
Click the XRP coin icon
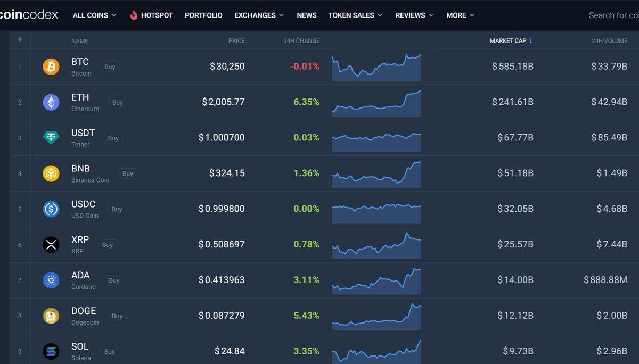[x=51, y=244]
